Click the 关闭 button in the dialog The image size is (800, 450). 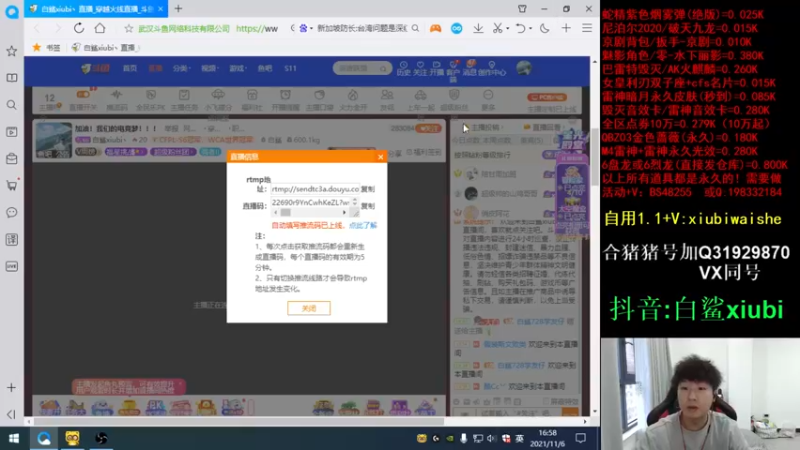pyautogui.click(x=309, y=308)
